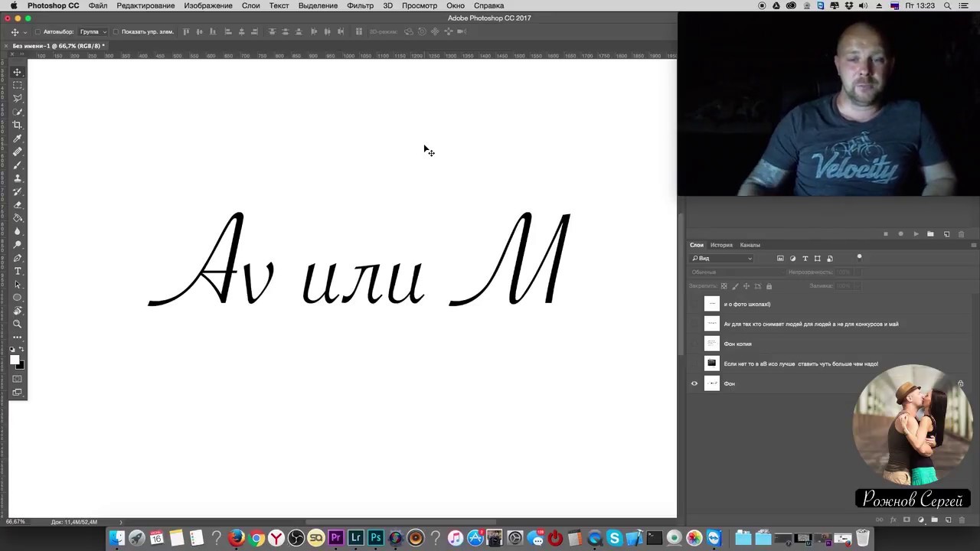Filter layers by adjustment layers icon
980x551 pixels.
[792, 259]
